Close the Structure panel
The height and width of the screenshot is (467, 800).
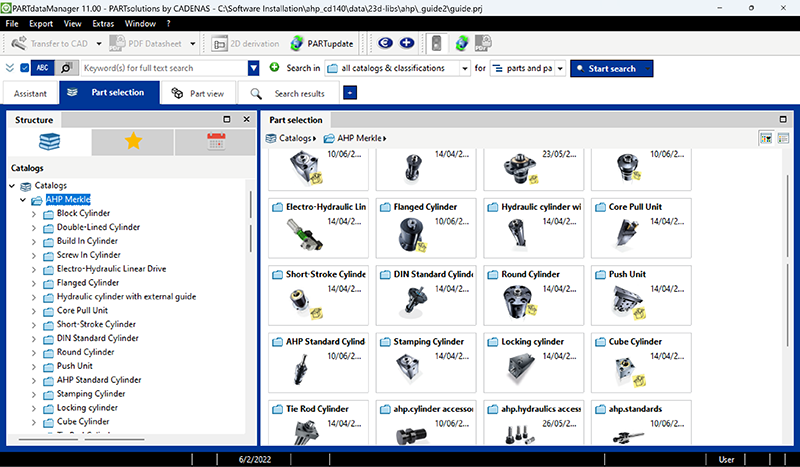point(246,119)
